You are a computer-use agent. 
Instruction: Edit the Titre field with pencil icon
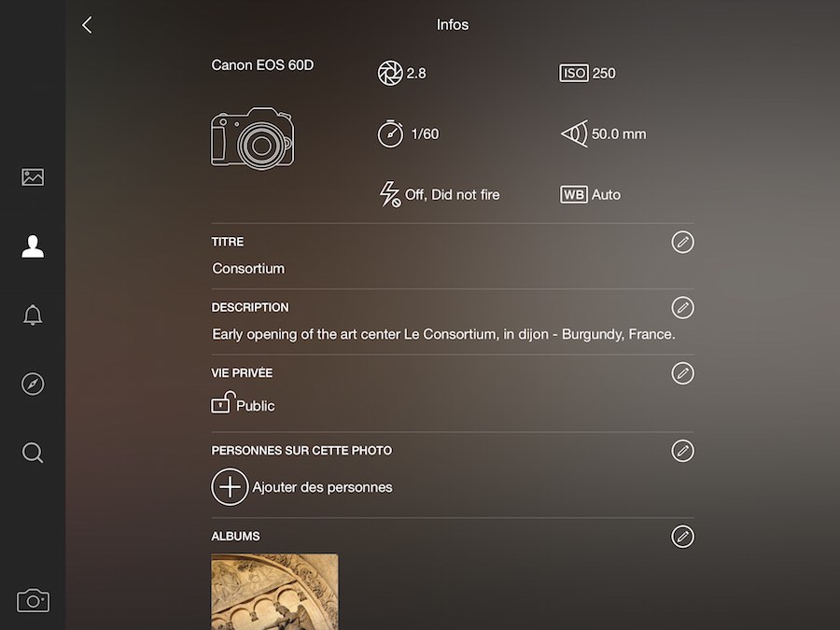(682, 242)
